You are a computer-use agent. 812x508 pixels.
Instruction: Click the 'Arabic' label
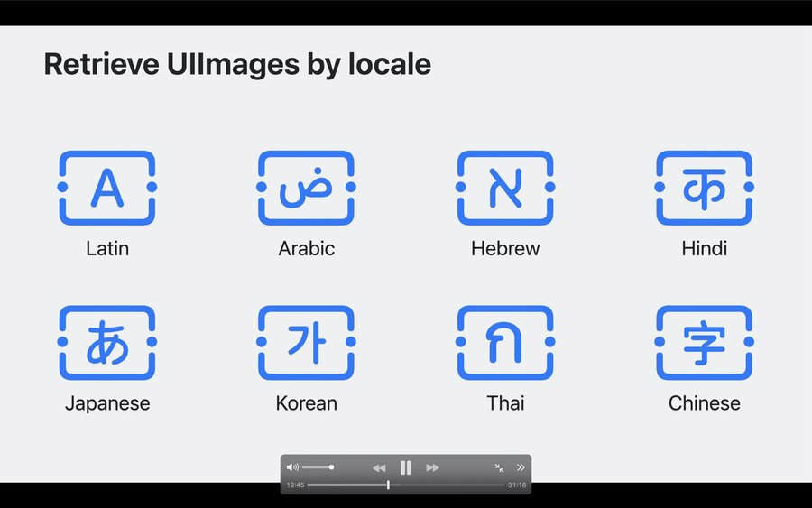pos(307,248)
